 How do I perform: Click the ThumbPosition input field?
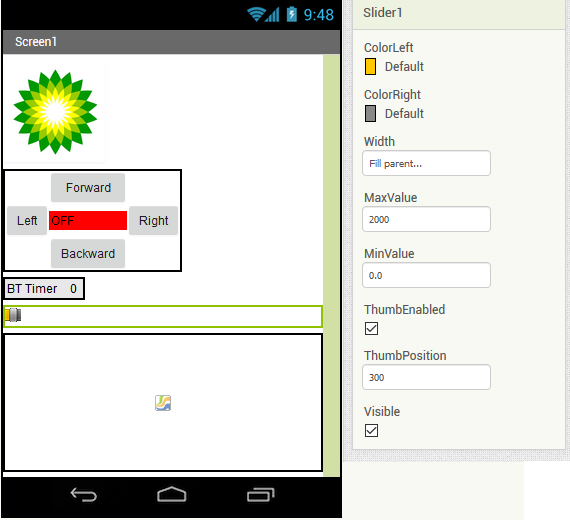pos(426,377)
